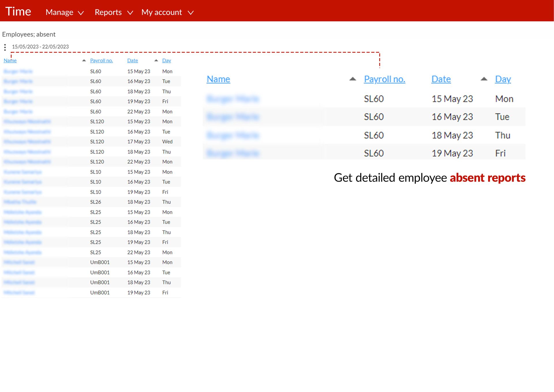Viewport: 554px width, 392px height.
Task: Sort the small table by Day column
Action: tap(166, 61)
